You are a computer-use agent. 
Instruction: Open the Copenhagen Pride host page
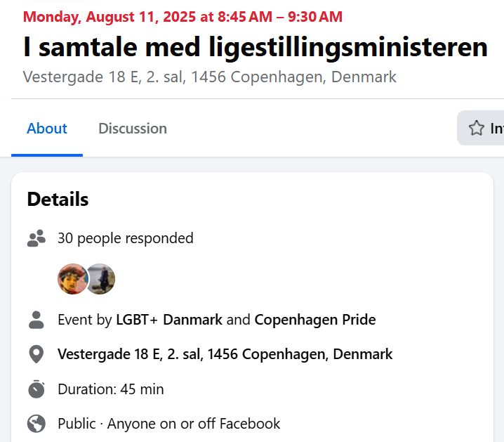click(315, 320)
